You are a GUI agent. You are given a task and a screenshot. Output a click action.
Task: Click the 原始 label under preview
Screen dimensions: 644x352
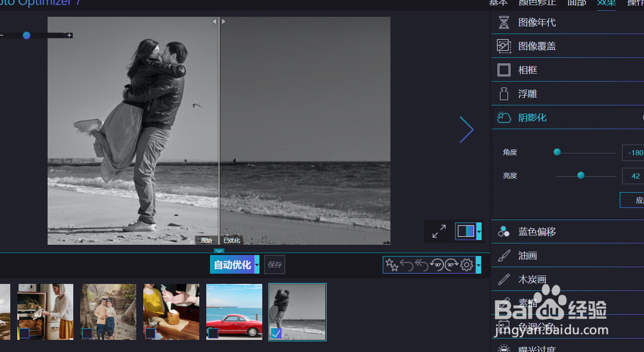[x=206, y=241]
